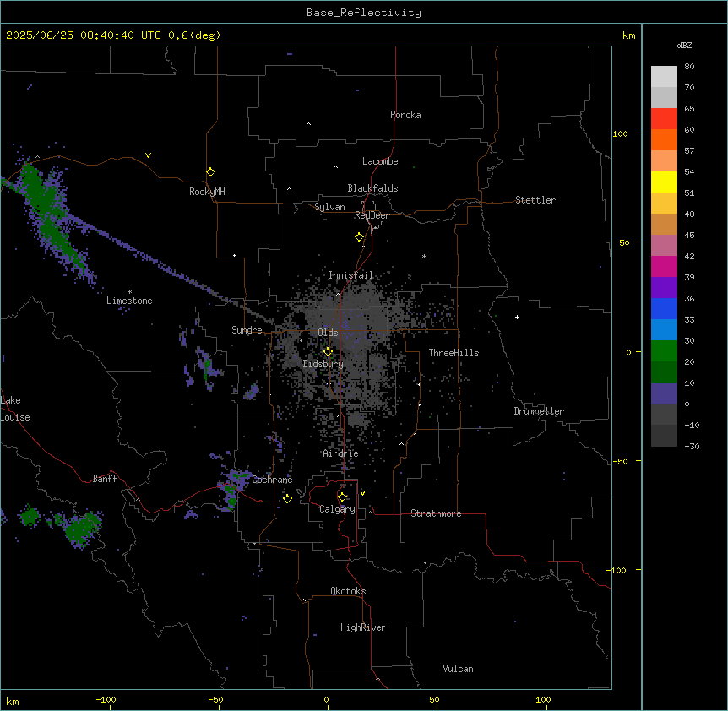Select the yellow diamond marker south of RedDeer

[359, 237]
